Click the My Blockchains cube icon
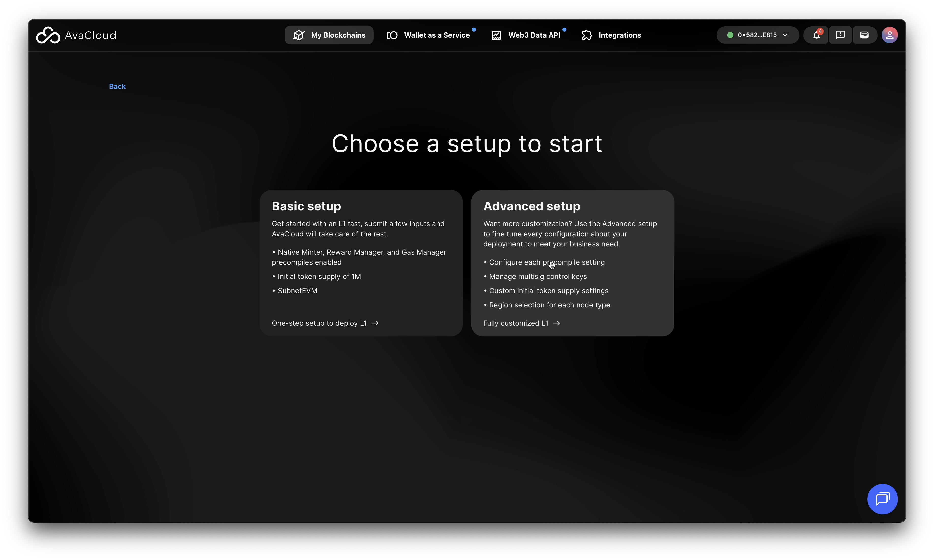The height and width of the screenshot is (560, 934). coord(299,35)
